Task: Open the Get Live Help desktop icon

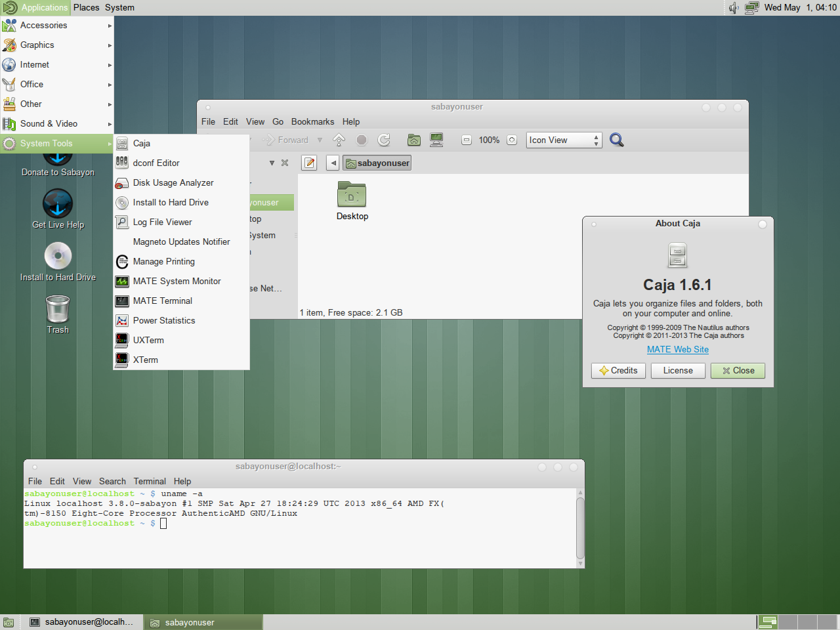Action: tap(58, 209)
